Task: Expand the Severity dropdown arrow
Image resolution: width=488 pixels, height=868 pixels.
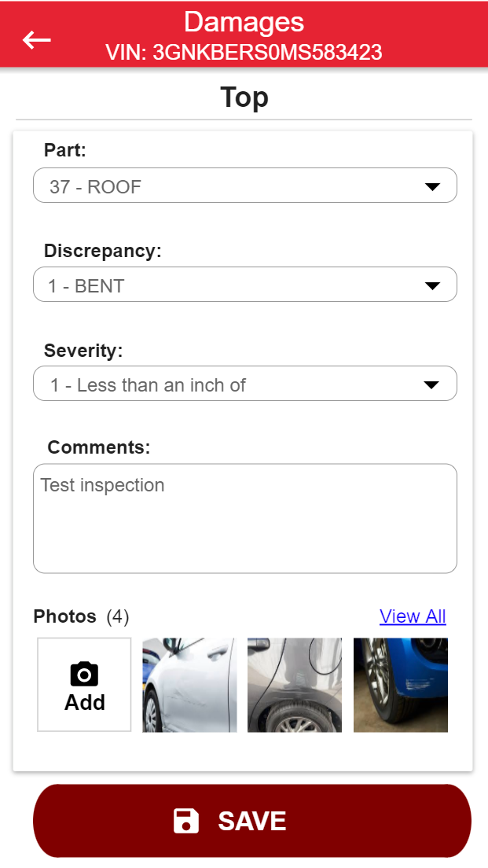Action: (x=431, y=384)
